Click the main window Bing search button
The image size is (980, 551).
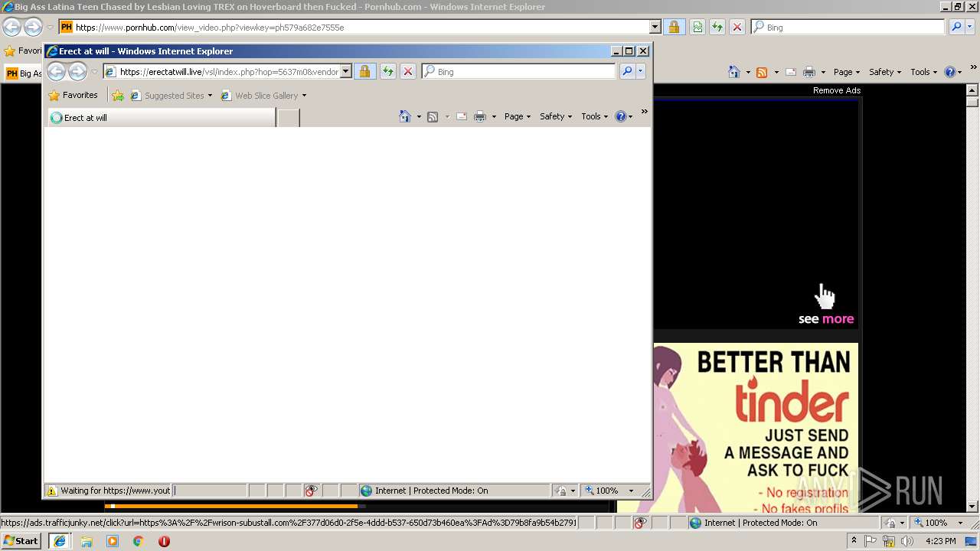point(956,27)
